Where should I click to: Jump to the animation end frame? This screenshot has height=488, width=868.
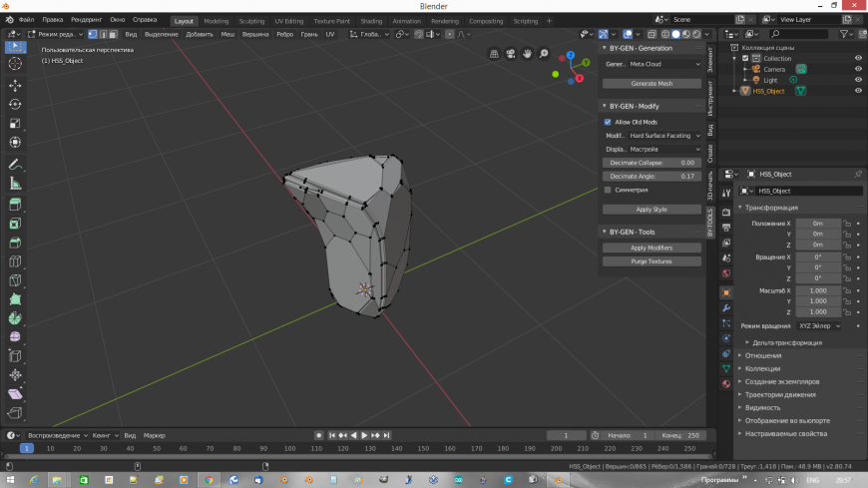pos(386,435)
